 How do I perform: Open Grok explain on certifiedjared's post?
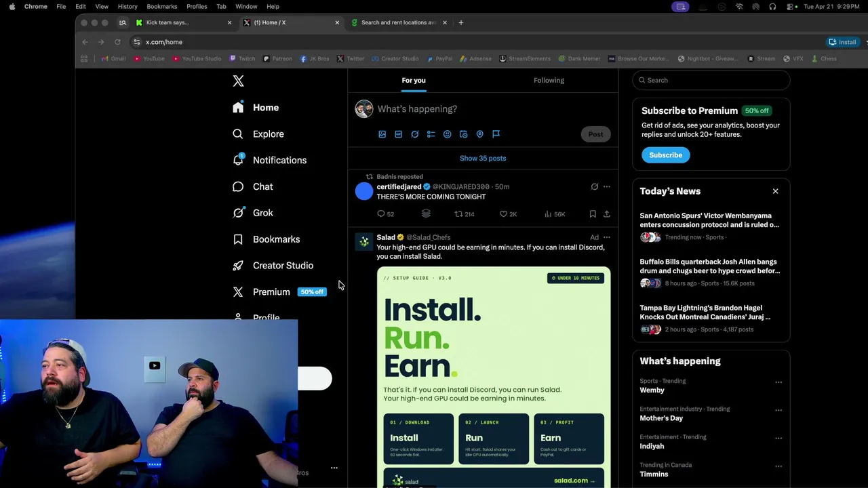594,186
